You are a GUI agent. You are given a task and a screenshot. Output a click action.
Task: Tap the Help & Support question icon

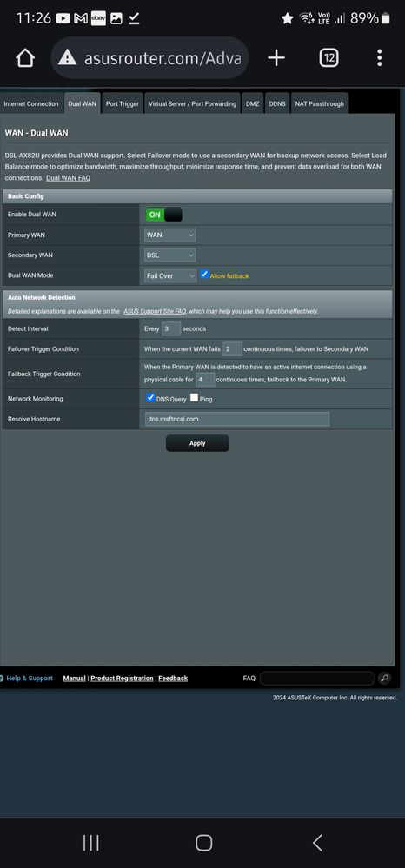pyautogui.click(x=2, y=678)
